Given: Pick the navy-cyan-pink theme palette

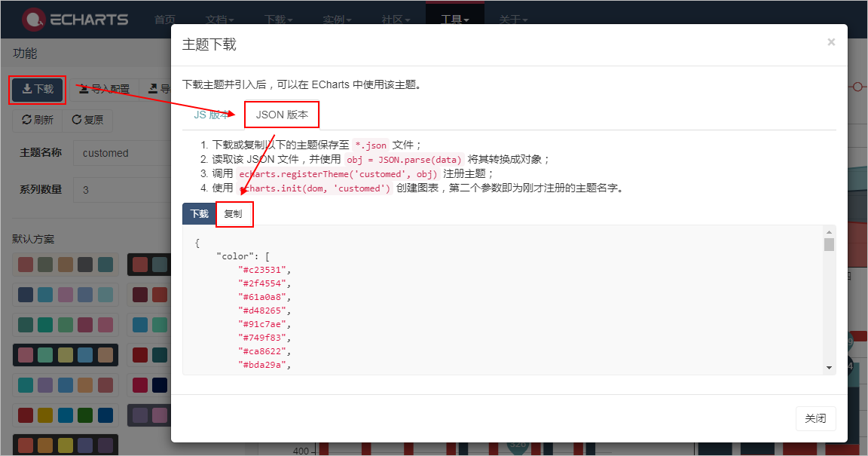Looking at the screenshot, I should [66, 295].
